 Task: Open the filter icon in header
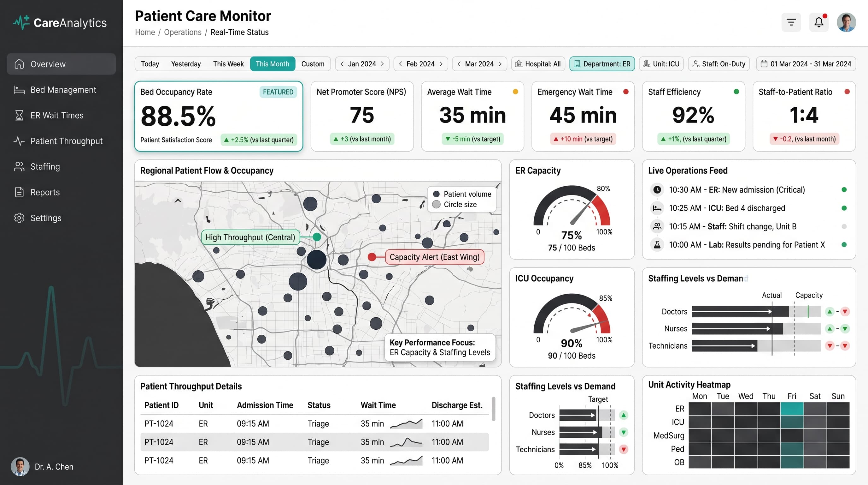pos(791,22)
